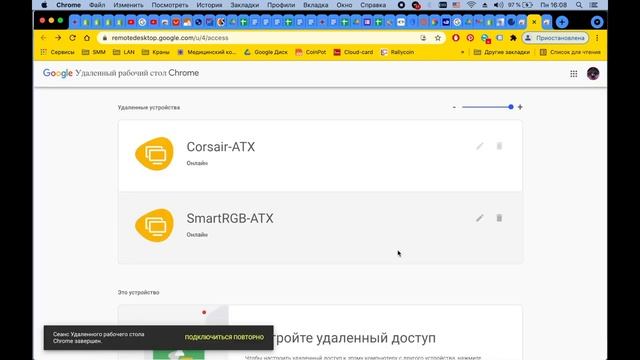Click the plus sign beside the size slider

pyautogui.click(x=520, y=107)
